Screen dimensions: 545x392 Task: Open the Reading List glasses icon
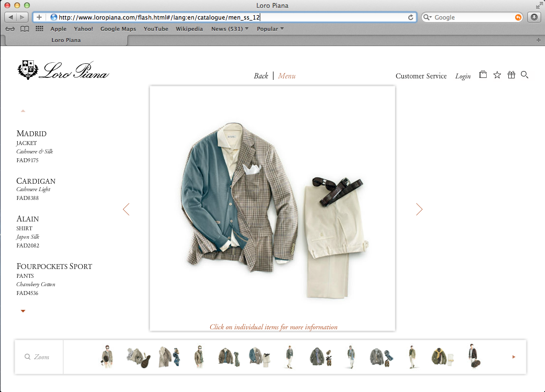point(10,29)
